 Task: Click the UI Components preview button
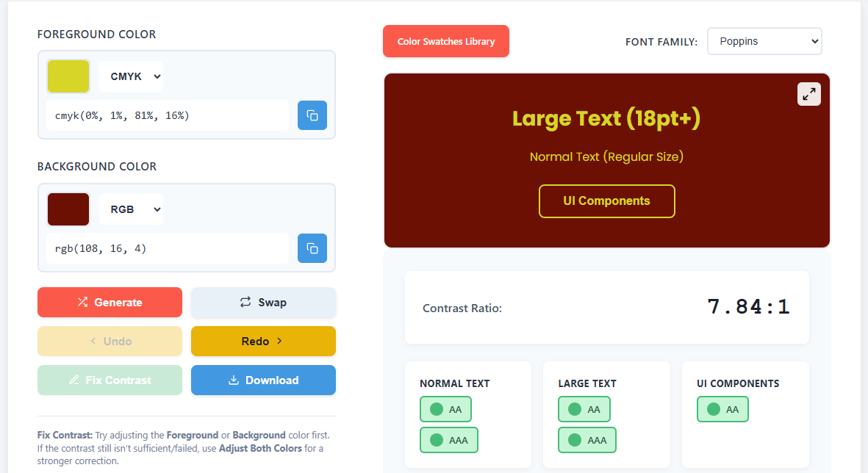[x=606, y=201]
